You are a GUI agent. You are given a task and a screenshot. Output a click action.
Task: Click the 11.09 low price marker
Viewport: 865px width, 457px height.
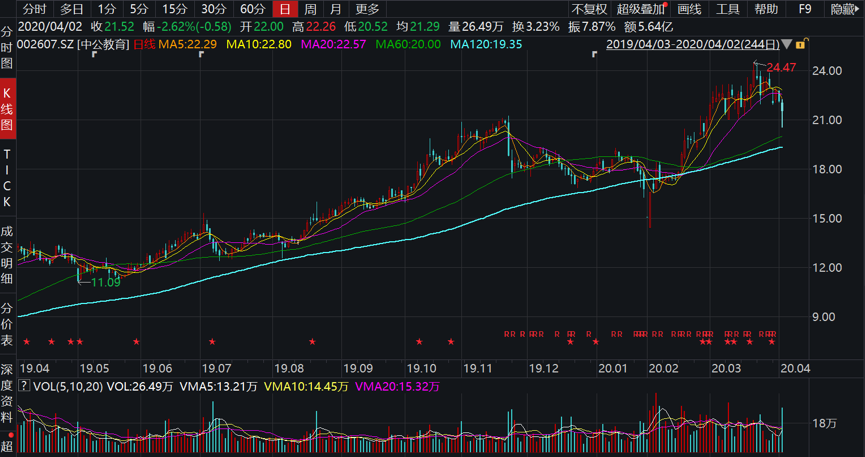[105, 283]
